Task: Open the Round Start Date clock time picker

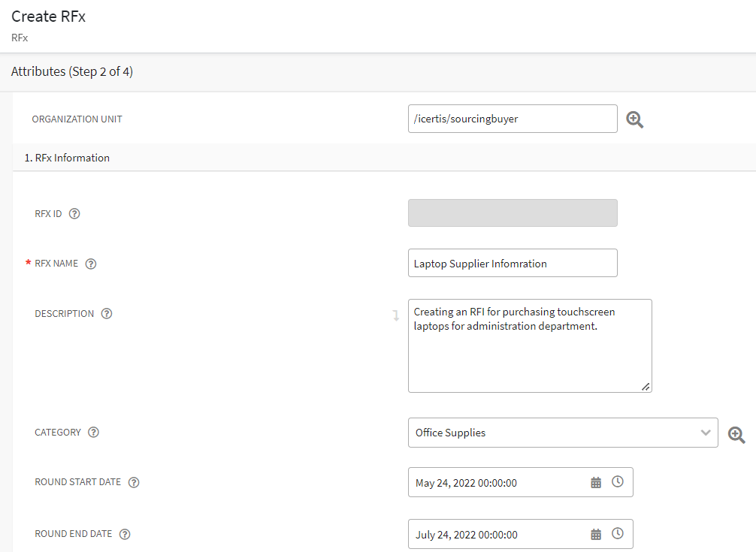Action: pos(618,481)
